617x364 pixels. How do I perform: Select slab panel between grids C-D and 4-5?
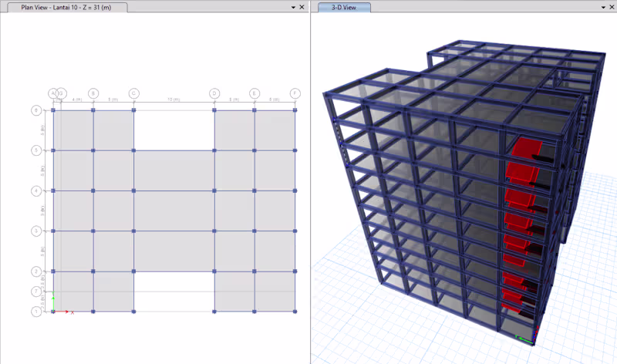174,170
